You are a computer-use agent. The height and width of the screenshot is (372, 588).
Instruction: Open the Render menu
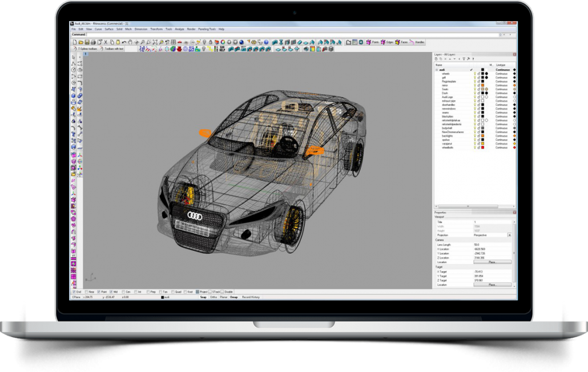coord(191,29)
